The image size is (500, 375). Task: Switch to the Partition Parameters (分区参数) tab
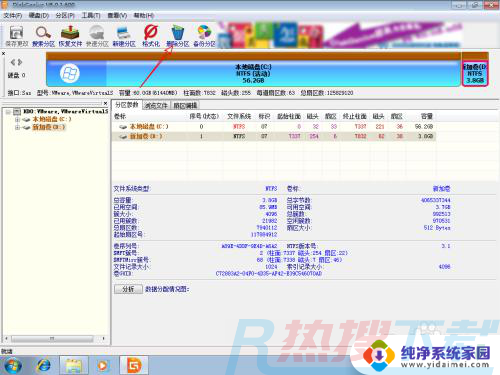(x=127, y=105)
